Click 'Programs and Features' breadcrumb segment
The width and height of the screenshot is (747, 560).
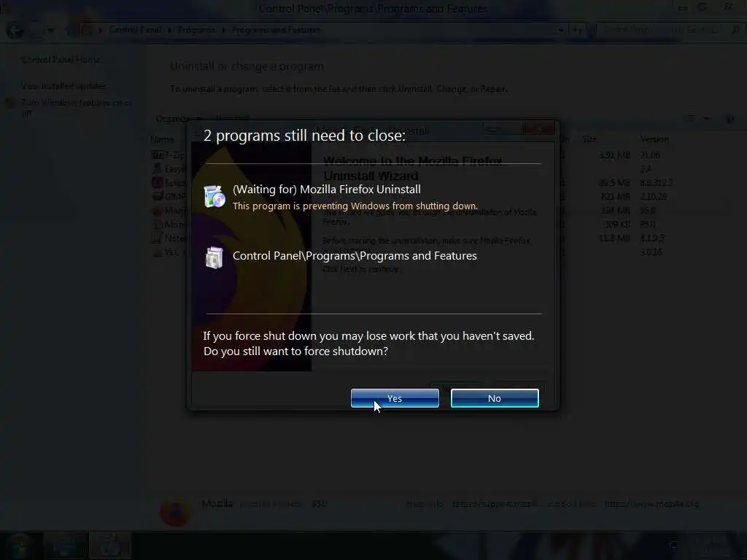(276, 30)
